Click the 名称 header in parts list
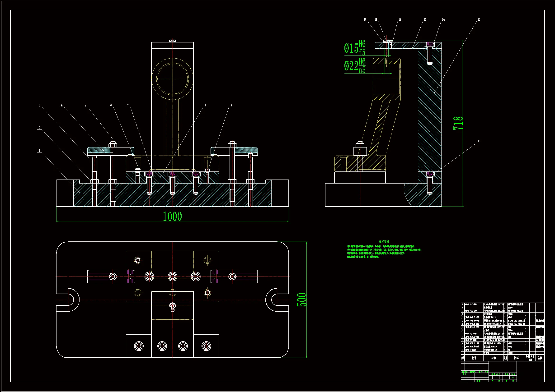 click(494, 358)
